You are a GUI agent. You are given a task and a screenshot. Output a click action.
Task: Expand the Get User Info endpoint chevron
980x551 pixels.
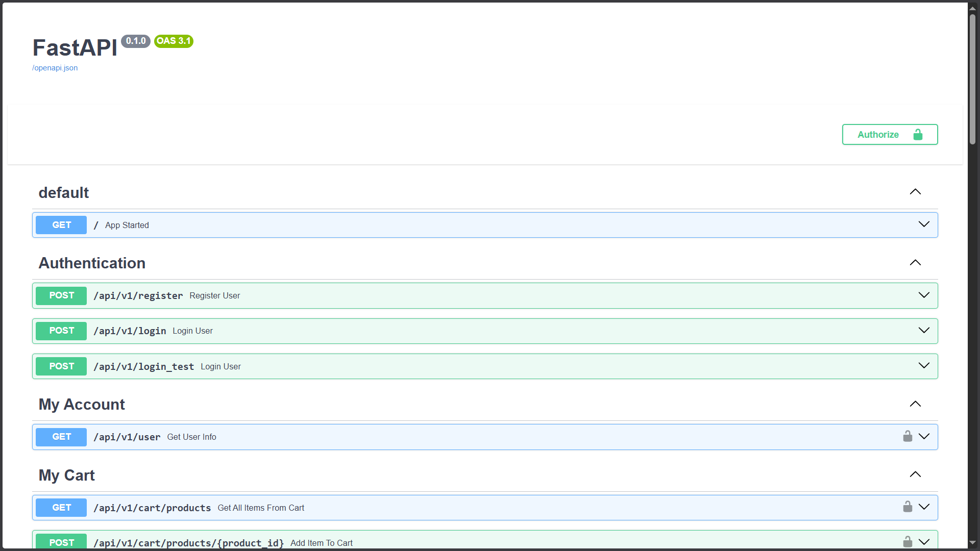point(924,436)
